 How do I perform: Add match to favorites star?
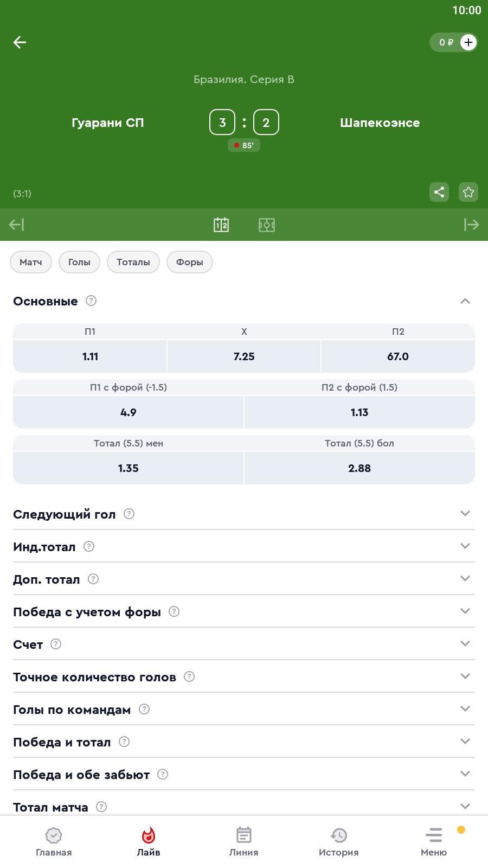click(x=468, y=192)
